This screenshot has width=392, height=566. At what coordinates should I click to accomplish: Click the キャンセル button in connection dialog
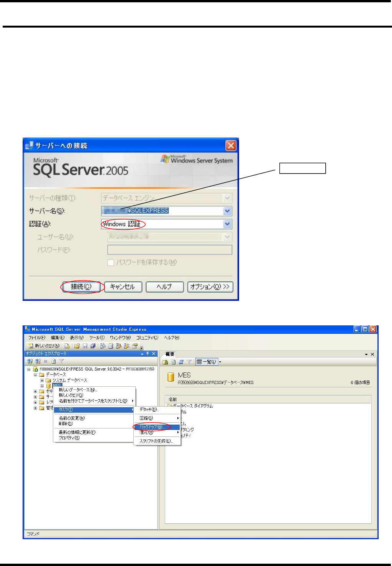(123, 287)
